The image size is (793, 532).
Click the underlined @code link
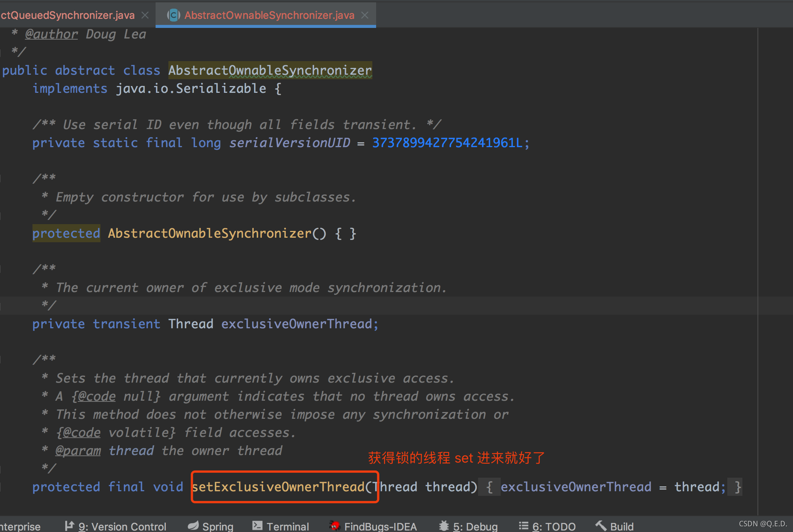[96, 396]
